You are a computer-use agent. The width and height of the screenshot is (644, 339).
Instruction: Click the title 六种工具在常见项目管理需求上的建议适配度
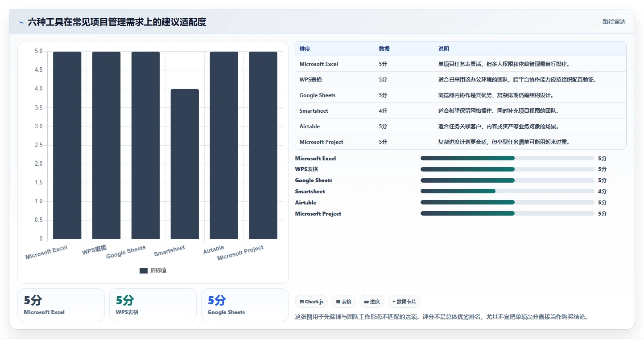coord(117,22)
